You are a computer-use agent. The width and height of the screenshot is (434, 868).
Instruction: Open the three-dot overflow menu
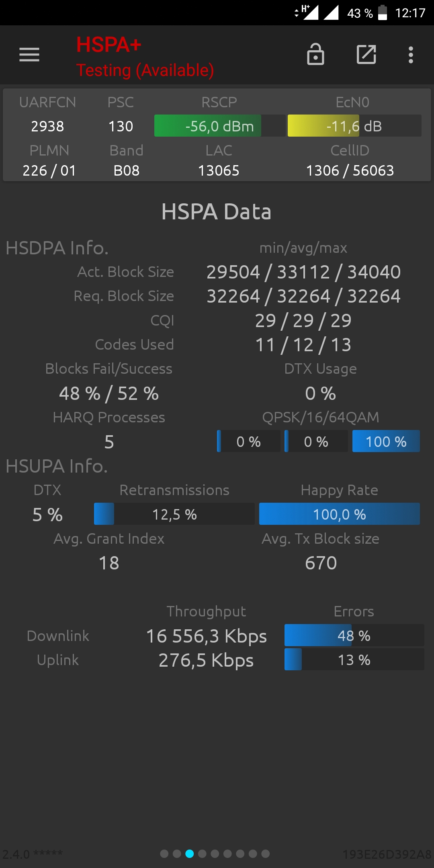point(411,55)
